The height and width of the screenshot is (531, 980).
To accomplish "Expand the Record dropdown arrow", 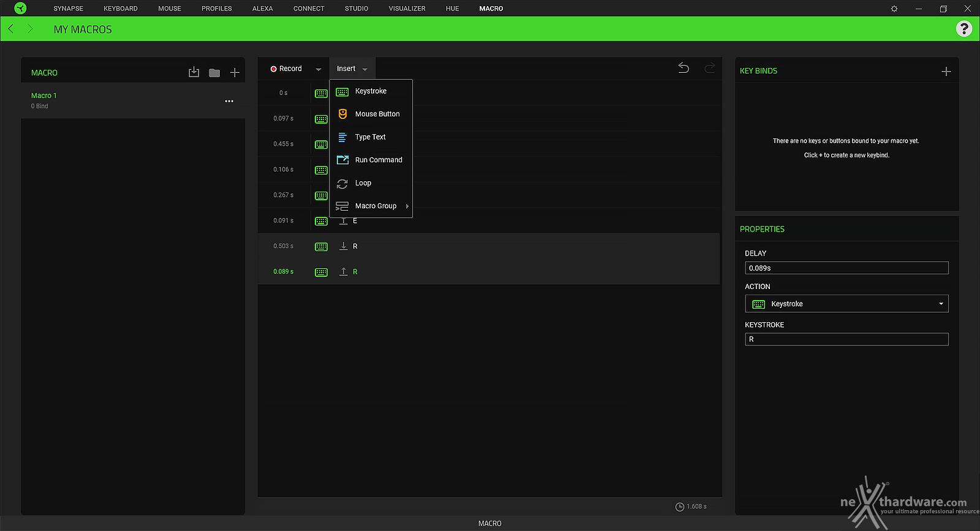I will [318, 69].
